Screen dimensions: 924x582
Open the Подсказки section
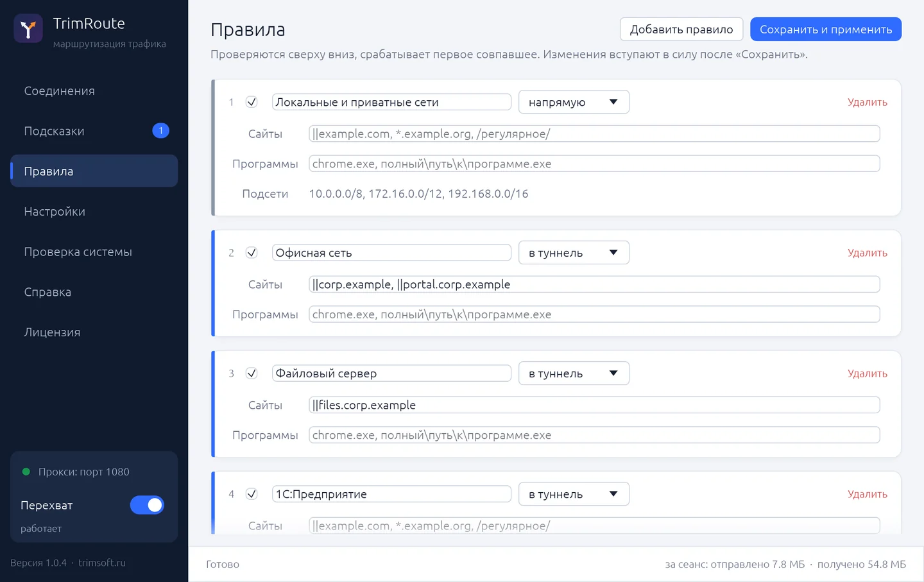(94, 131)
